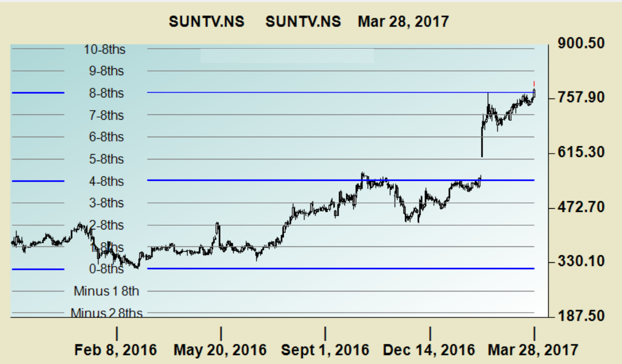Click the 330.10 price axis label

coord(582,261)
